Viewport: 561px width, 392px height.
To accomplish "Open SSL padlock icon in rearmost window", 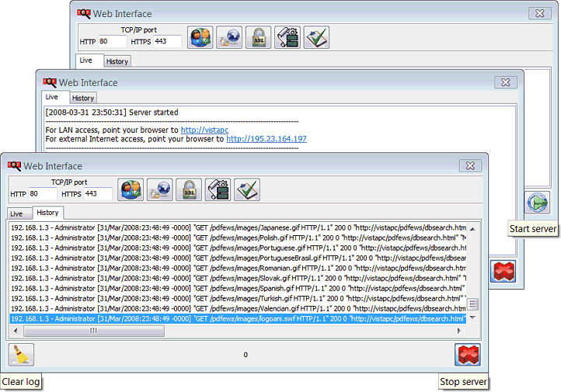I will [x=258, y=38].
